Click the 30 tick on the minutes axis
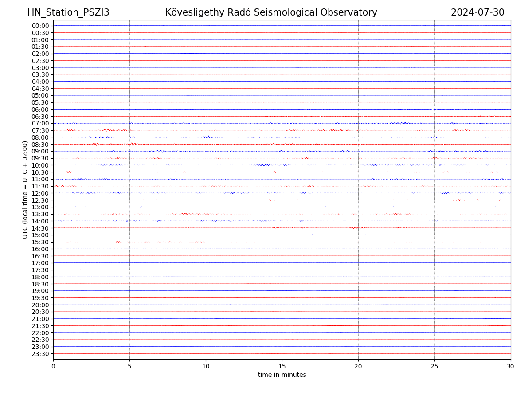This screenshot has width=532, height=399. (511, 366)
